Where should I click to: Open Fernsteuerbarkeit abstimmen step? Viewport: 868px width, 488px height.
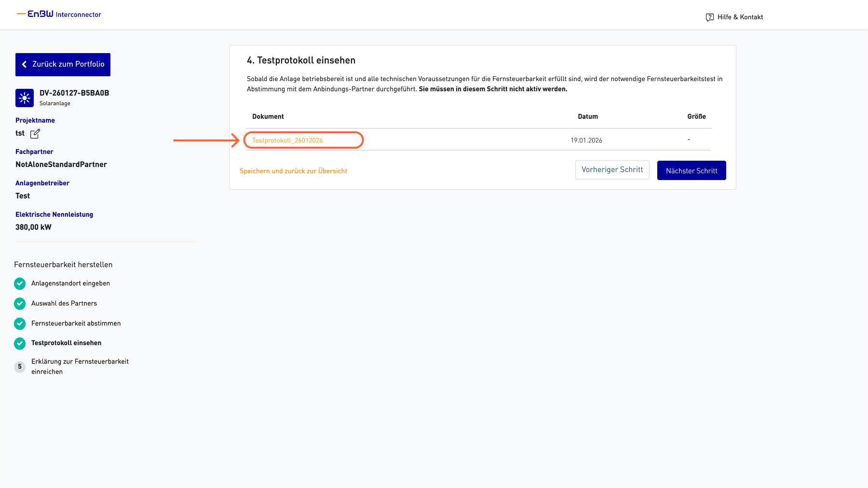(76, 323)
